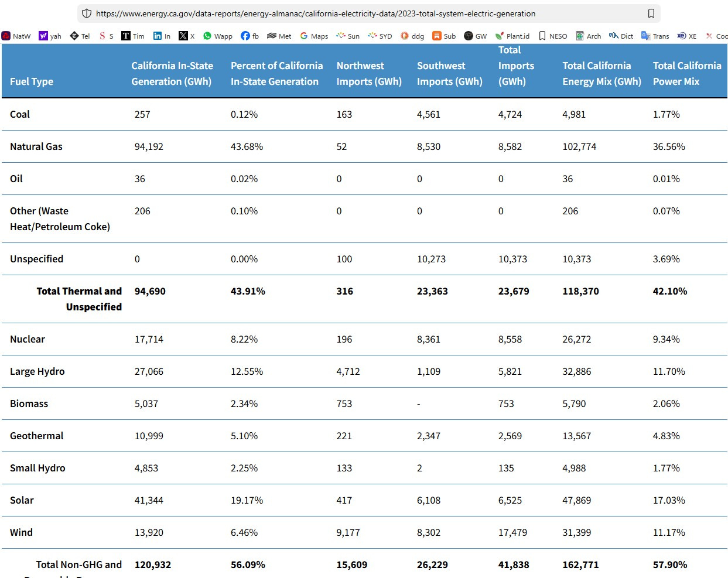The width and height of the screenshot is (728, 578).
Task: Click Solar power mix value 17.03%
Action: point(669,500)
